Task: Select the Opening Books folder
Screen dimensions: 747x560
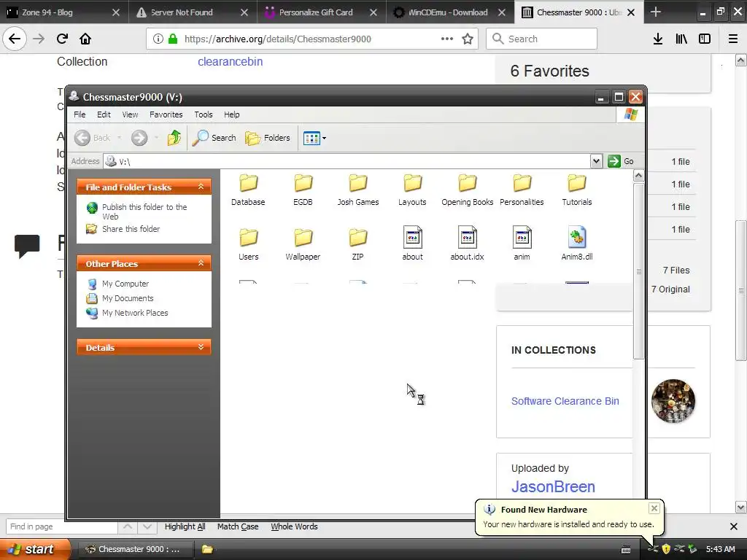Action: [x=468, y=190]
